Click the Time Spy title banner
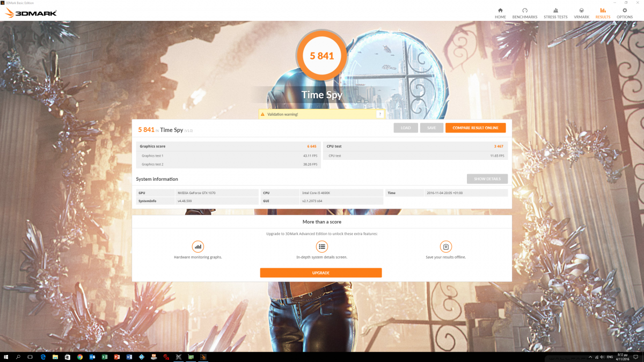 (322, 95)
